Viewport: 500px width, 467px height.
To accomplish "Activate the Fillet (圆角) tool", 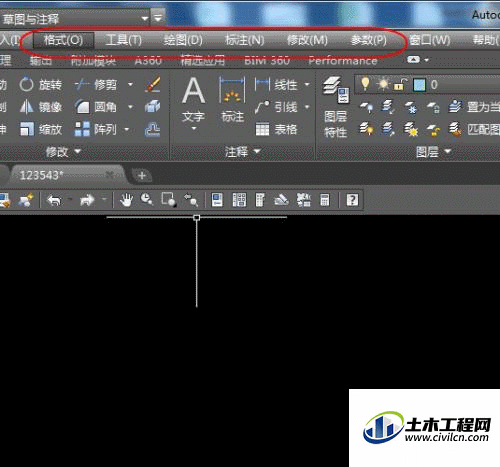I will click(96, 107).
